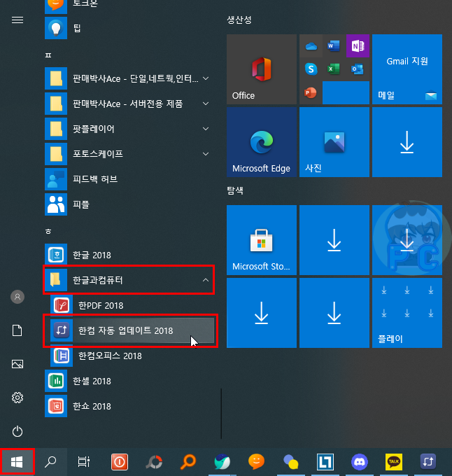Viewport: 452px width, 476px height.
Task: Open the Discord taskbar icon
Action: click(360, 462)
